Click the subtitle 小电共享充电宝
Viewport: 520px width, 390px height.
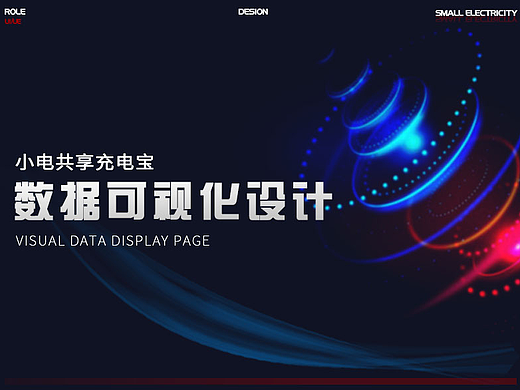(85, 162)
